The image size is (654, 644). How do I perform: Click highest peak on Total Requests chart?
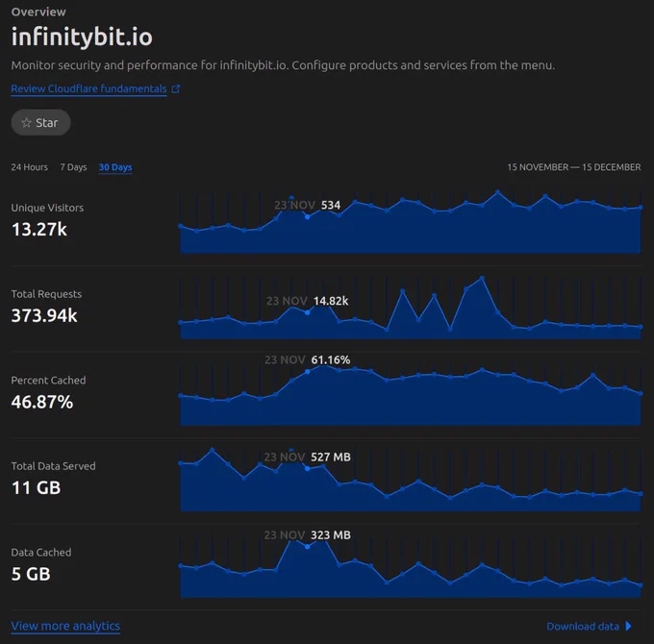pyautogui.click(x=482, y=278)
